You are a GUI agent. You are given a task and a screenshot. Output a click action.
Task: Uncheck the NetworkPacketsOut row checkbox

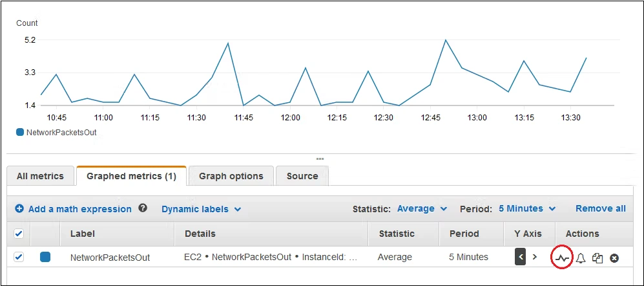[x=19, y=257]
